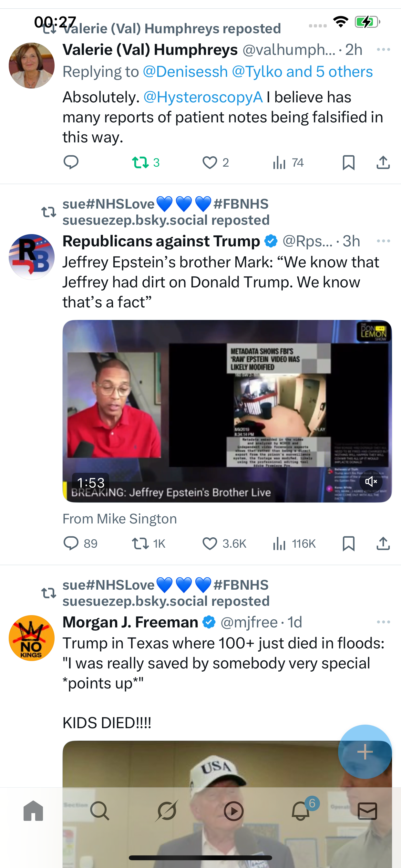Image resolution: width=401 pixels, height=868 pixels.
Task: Open Morgan J. Freeman's NO KINGS avatar
Action: point(32,638)
